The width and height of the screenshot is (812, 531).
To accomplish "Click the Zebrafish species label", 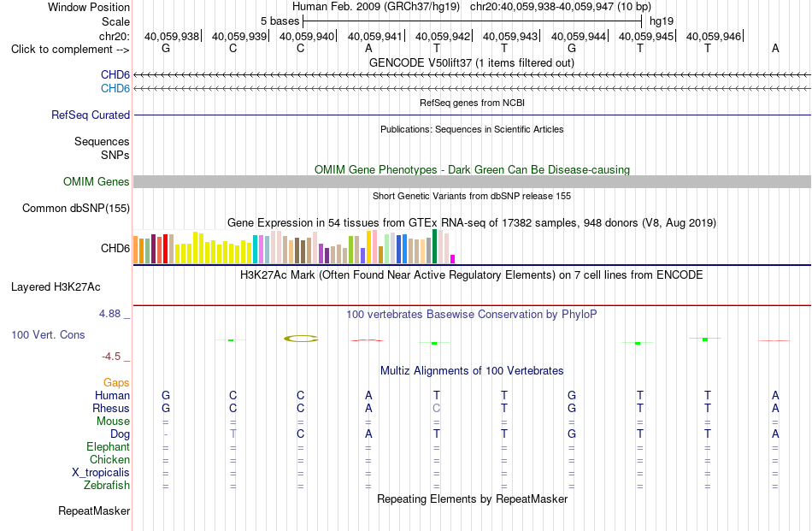I will click(107, 486).
